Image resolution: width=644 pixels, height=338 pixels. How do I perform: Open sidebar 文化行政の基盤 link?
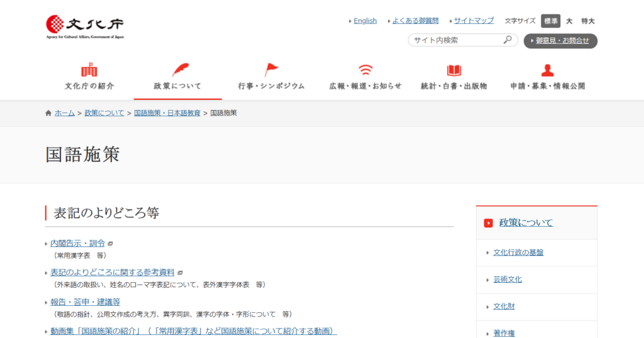(x=518, y=253)
